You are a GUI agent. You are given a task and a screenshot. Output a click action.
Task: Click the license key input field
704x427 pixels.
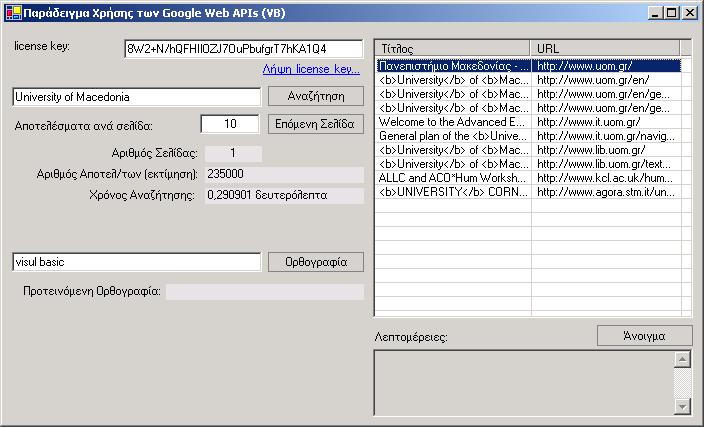(243, 49)
